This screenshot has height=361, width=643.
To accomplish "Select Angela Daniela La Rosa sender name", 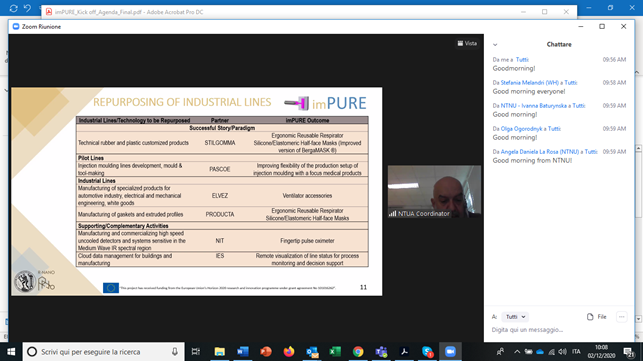I will click(x=540, y=152).
